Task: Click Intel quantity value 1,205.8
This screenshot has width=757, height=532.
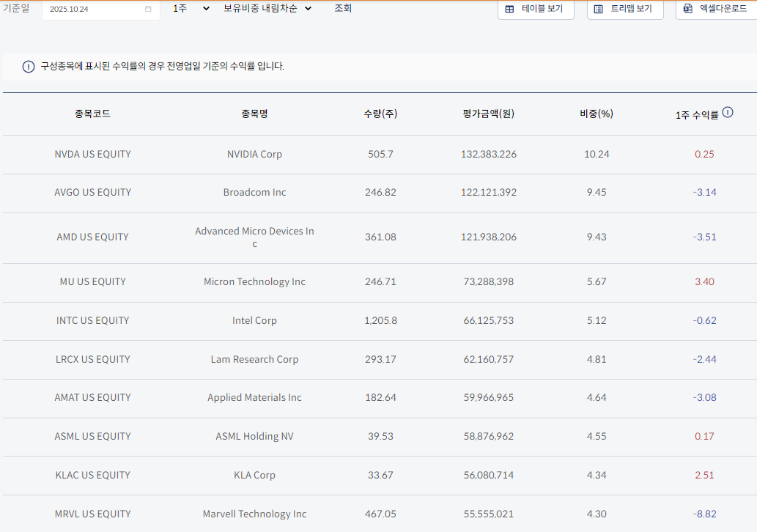Action: tap(380, 320)
